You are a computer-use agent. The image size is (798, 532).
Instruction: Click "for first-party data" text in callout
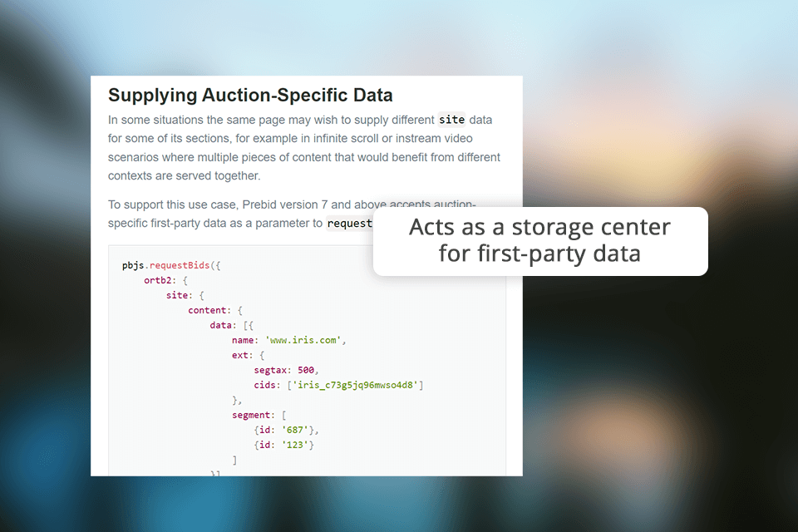pos(539,253)
